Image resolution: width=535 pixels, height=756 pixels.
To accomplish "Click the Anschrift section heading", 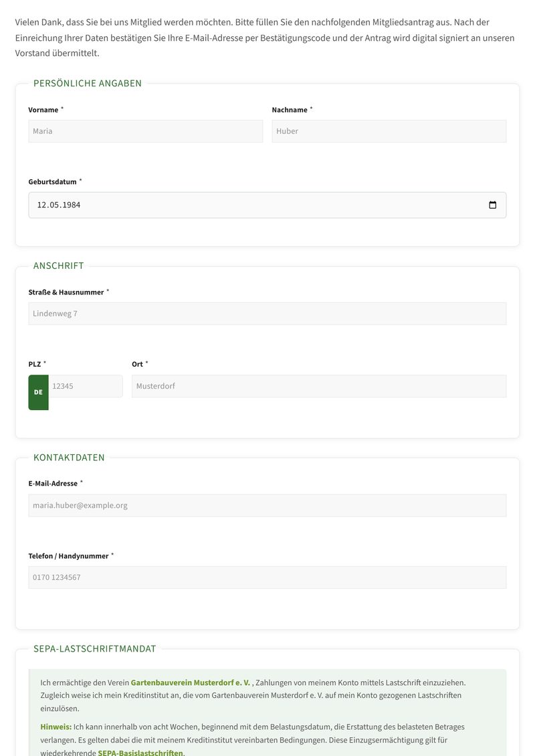I will (58, 266).
